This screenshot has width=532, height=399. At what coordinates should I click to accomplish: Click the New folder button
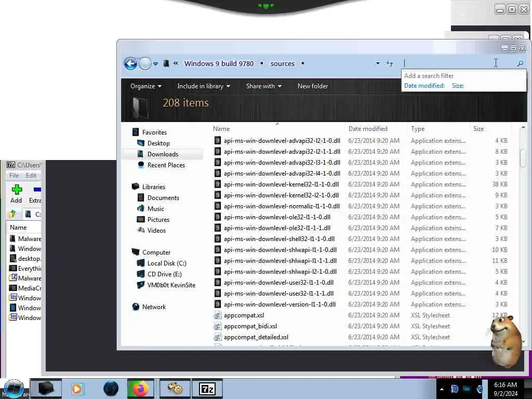tap(312, 86)
